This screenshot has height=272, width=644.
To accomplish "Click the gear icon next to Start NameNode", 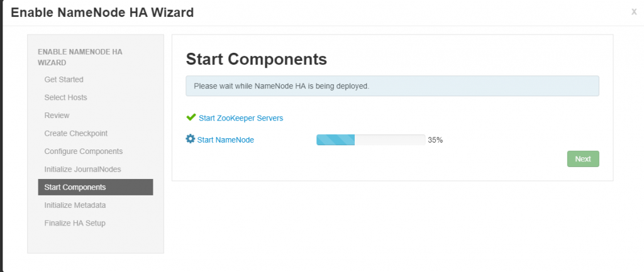I will pyautogui.click(x=190, y=139).
